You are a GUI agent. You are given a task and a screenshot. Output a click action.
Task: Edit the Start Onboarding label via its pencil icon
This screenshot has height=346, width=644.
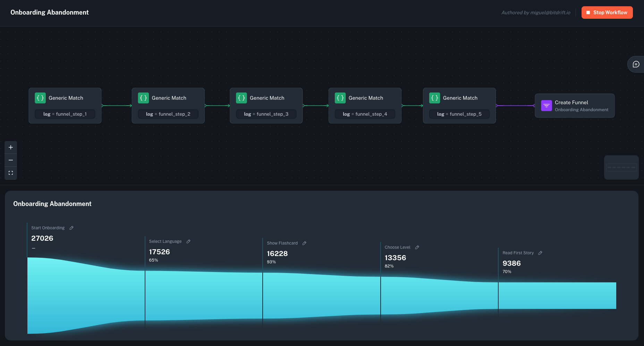tap(71, 228)
